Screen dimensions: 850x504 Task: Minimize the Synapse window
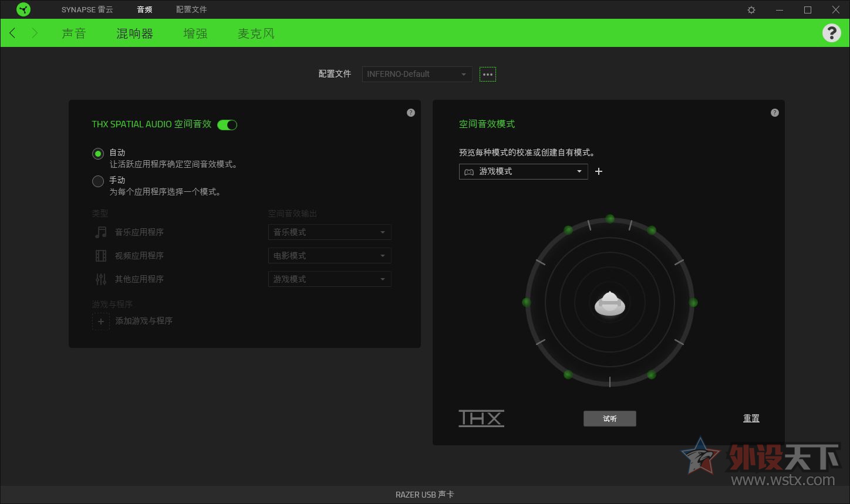[x=780, y=10]
